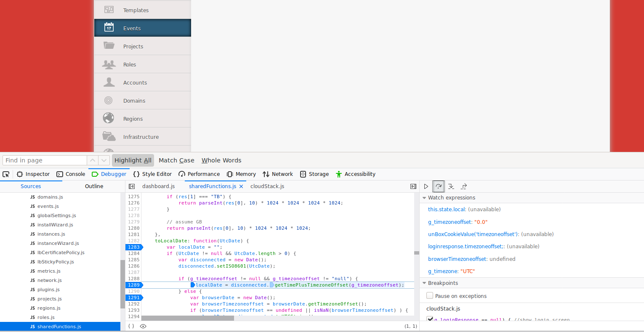
Task: Open the Performance panel
Action: coord(199,174)
